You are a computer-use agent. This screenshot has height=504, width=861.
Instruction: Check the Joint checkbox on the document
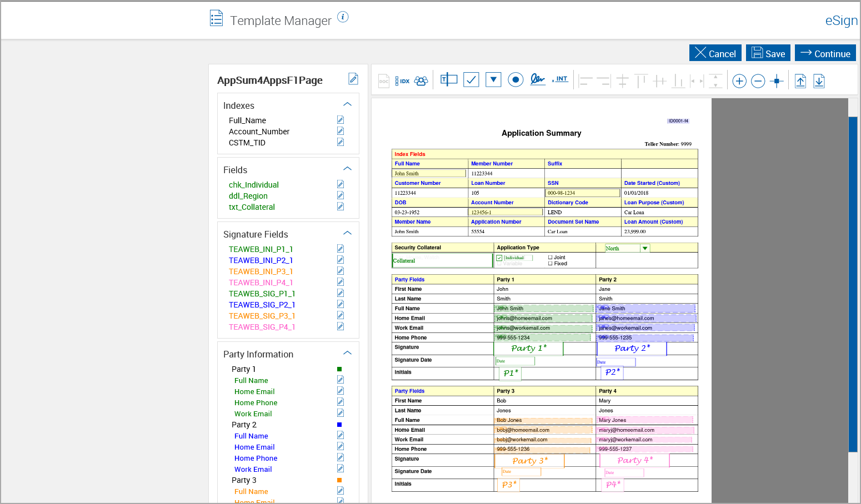550,258
